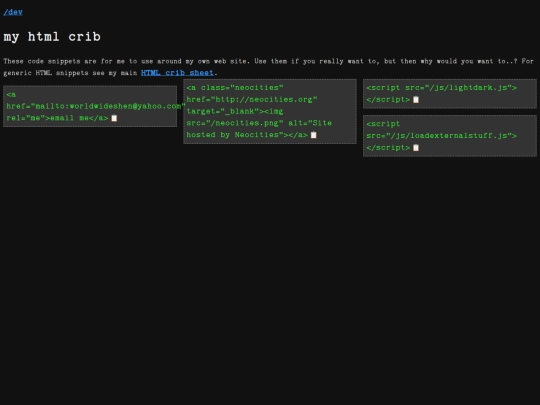Click the intro paragraph starting 'These code snippets'

269,67
